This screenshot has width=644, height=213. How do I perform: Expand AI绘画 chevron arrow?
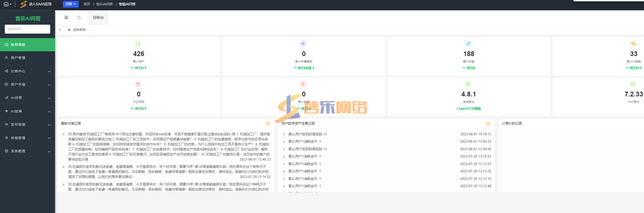(x=49, y=112)
